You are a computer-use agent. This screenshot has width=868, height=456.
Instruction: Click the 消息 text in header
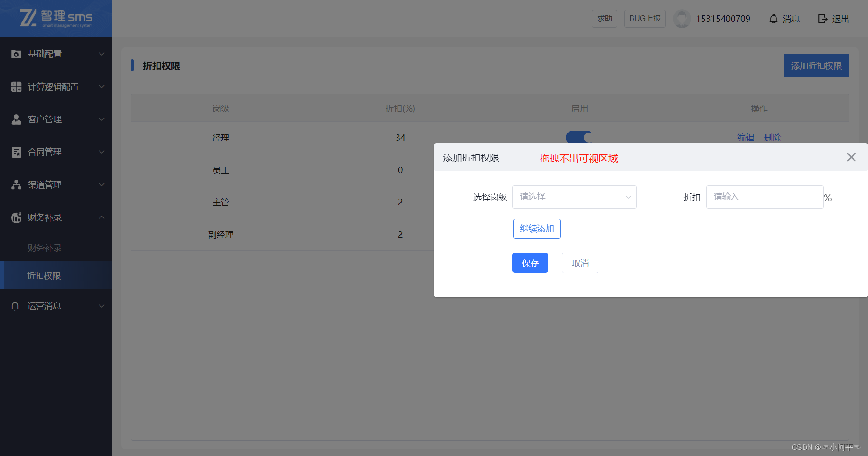point(791,19)
